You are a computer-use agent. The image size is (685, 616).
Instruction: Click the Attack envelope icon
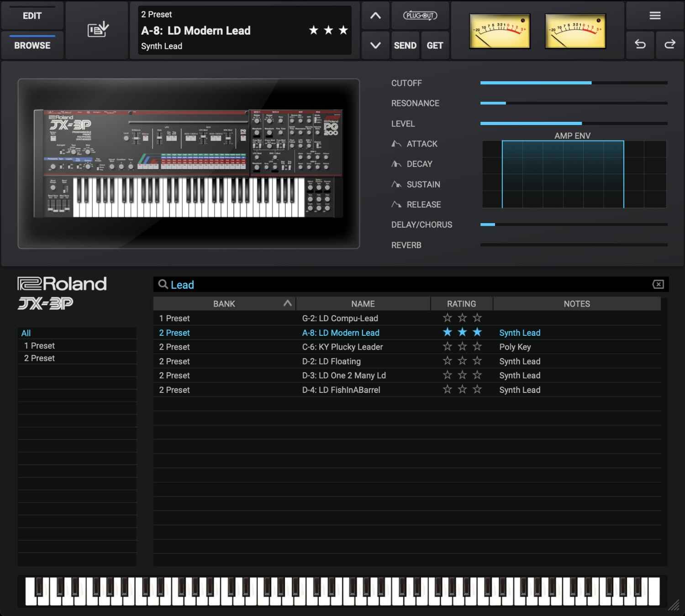pyautogui.click(x=396, y=144)
